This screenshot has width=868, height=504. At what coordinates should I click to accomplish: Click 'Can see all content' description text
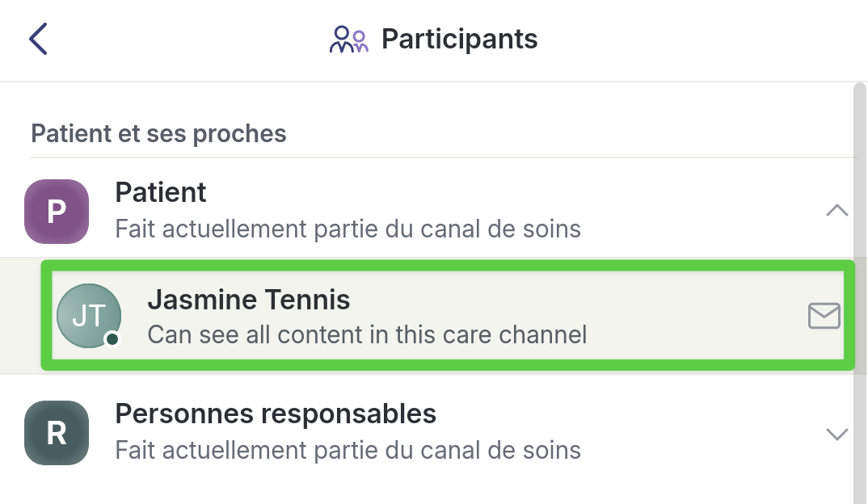367,334
